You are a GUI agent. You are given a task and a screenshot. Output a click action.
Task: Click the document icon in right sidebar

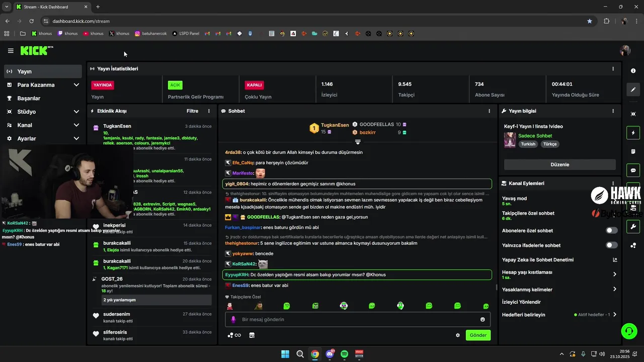coord(633,151)
